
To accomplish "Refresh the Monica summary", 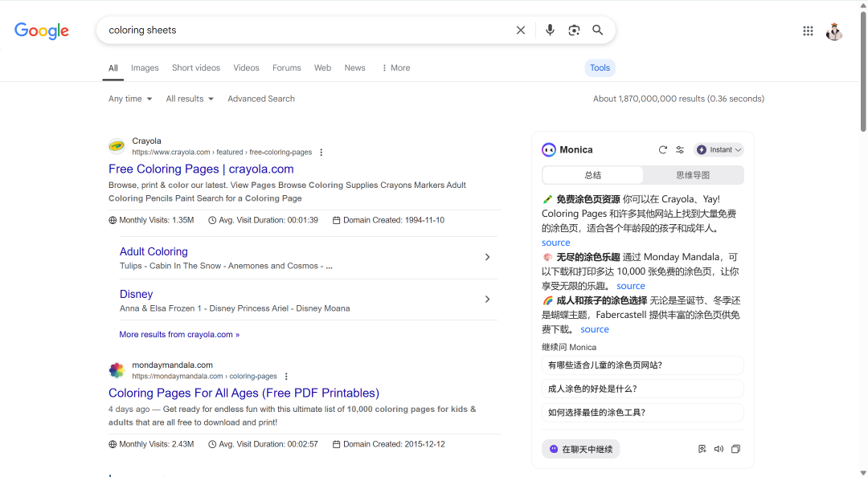I will (x=662, y=150).
